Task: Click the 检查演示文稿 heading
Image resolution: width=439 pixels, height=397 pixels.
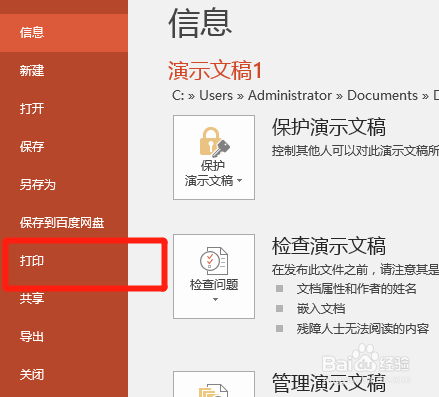Action: pyautogui.click(x=329, y=246)
